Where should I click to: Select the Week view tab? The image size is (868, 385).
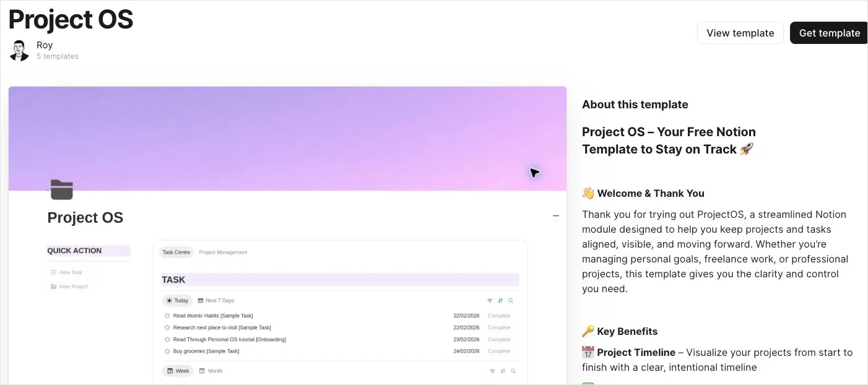point(178,371)
